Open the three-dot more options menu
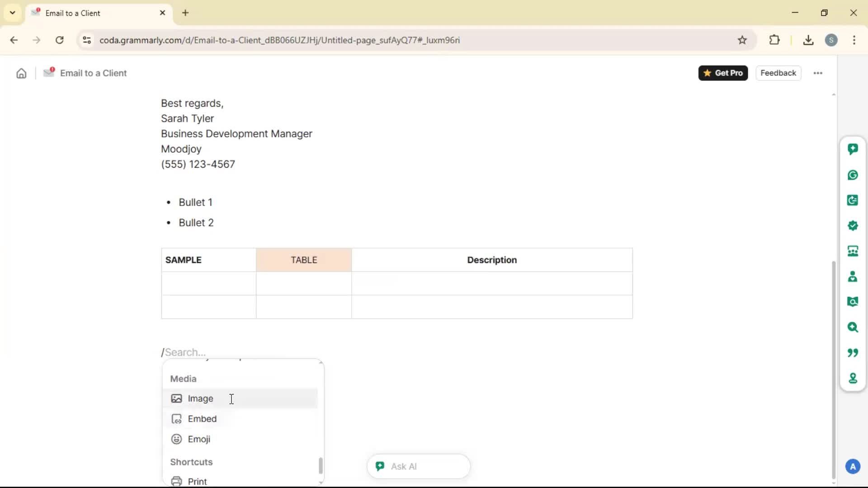 pyautogui.click(x=818, y=73)
